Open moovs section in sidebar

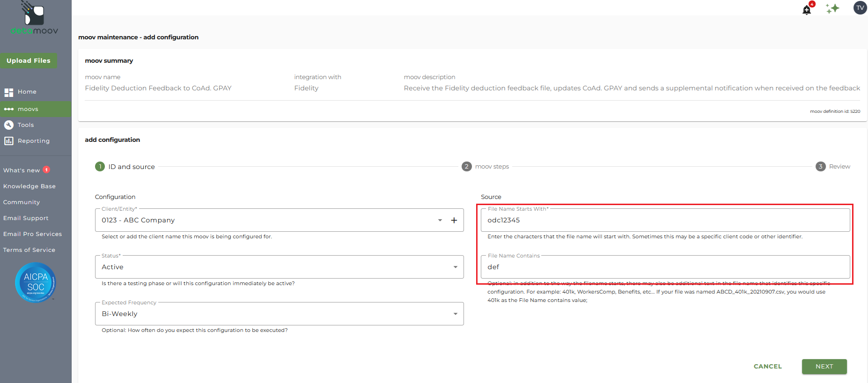pyautogui.click(x=36, y=109)
